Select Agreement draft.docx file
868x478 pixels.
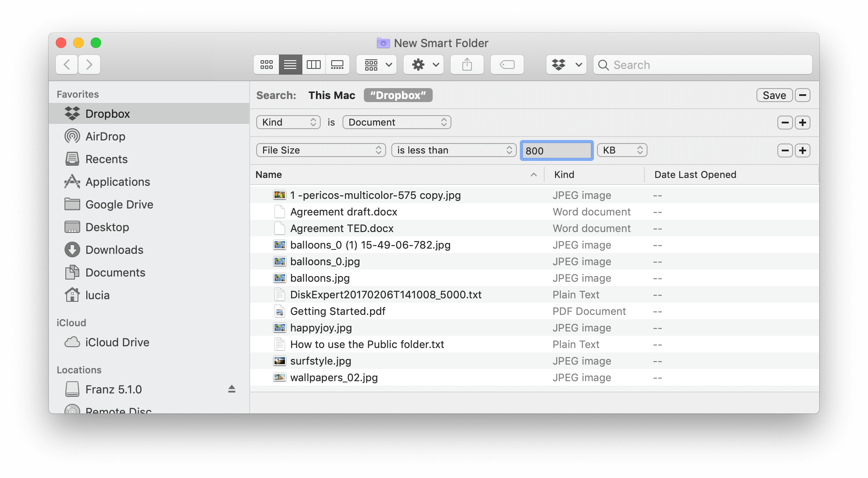(x=535, y=212)
